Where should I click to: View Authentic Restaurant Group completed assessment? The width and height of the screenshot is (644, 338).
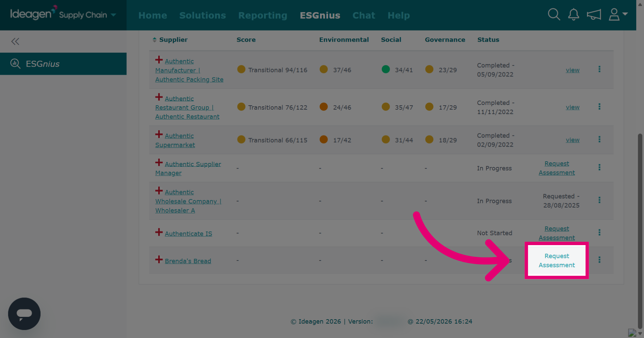pyautogui.click(x=573, y=107)
